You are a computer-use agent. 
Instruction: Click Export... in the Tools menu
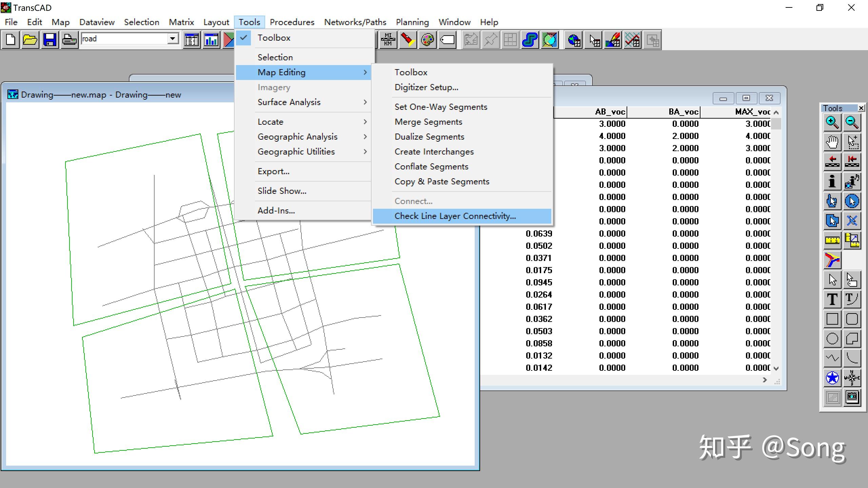click(273, 171)
